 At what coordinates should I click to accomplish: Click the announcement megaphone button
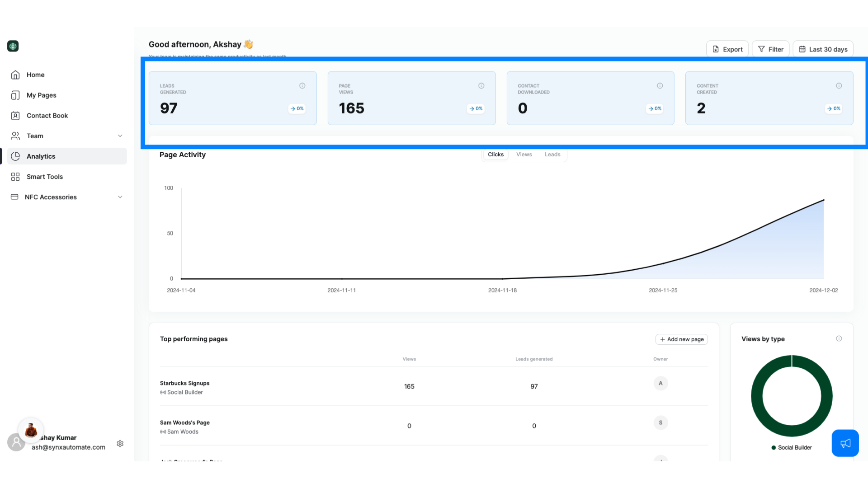(x=845, y=443)
